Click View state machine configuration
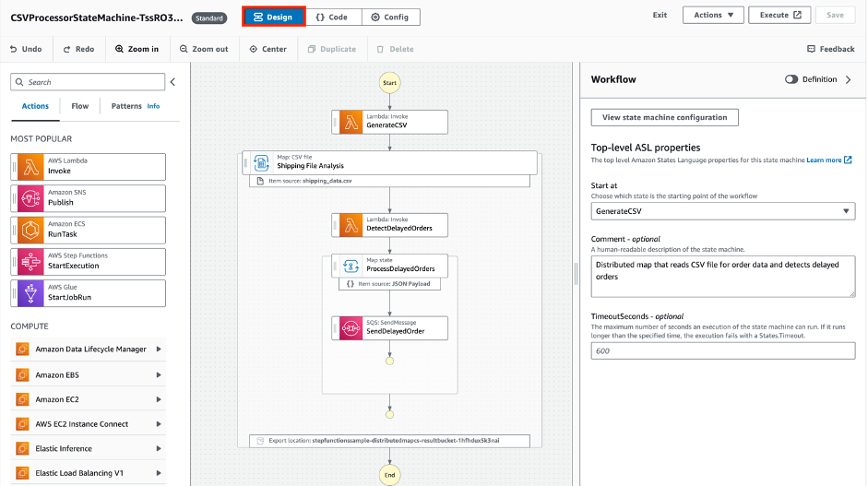 coord(664,117)
